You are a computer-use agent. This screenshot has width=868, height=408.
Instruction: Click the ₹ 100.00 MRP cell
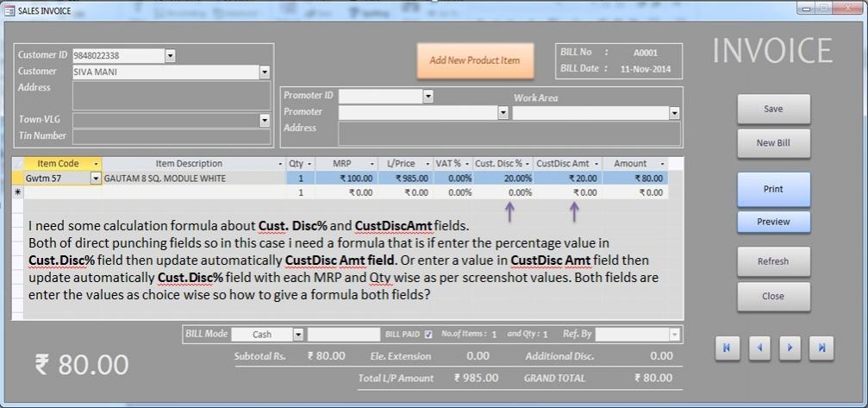coord(347,179)
